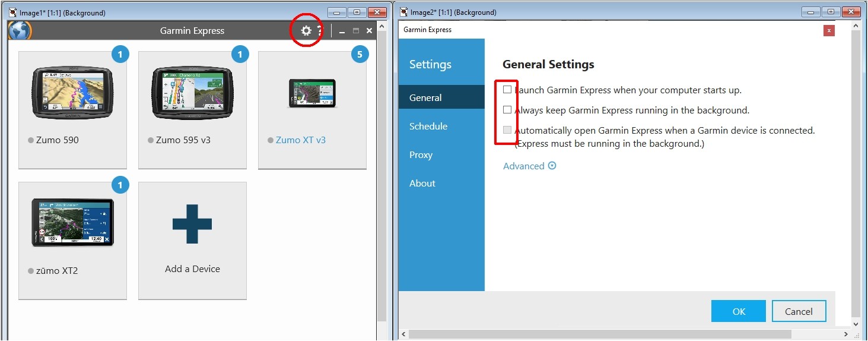868x341 pixels.
Task: Open the help question mark icon
Action: click(x=319, y=30)
